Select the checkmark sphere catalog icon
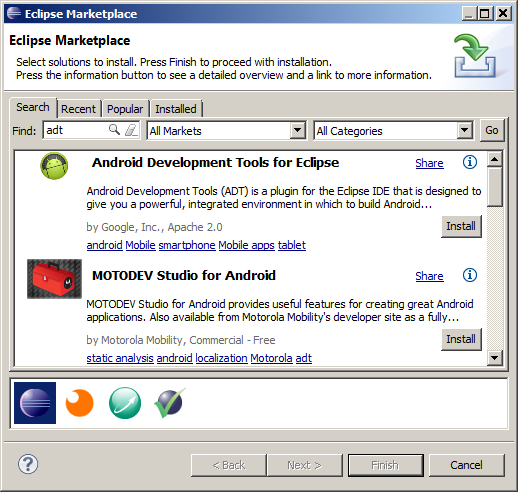 169,403
